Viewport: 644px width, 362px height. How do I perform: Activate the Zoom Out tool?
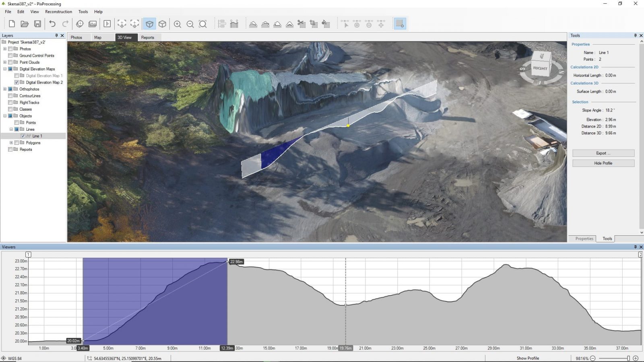coord(190,24)
